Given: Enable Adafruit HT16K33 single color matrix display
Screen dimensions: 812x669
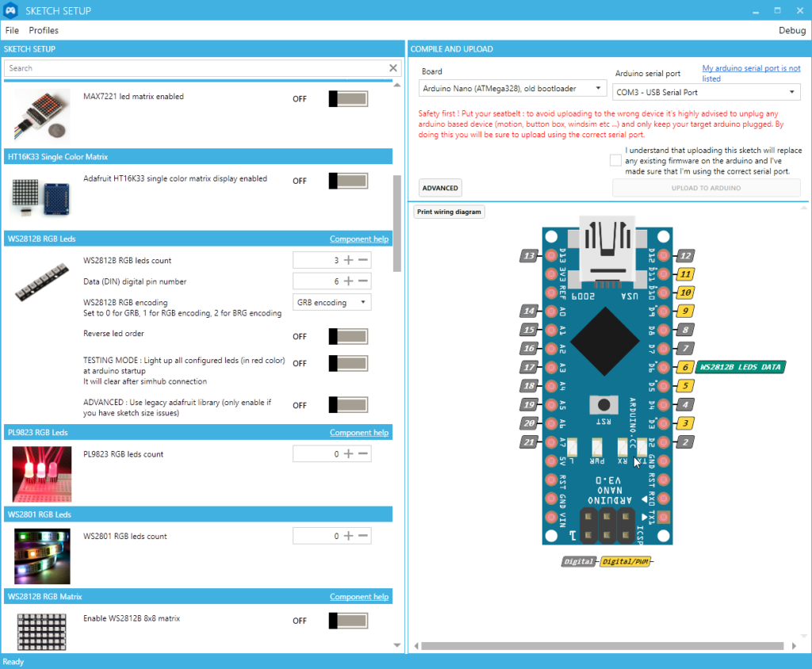Looking at the screenshot, I should [x=348, y=181].
